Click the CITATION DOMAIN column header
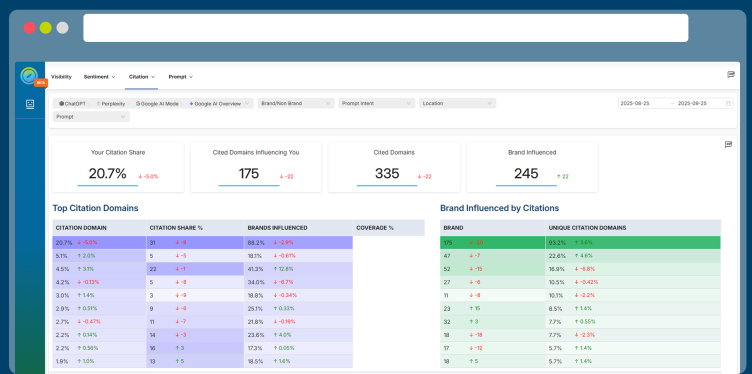Viewport: 752px width, 374px height. pos(99,228)
